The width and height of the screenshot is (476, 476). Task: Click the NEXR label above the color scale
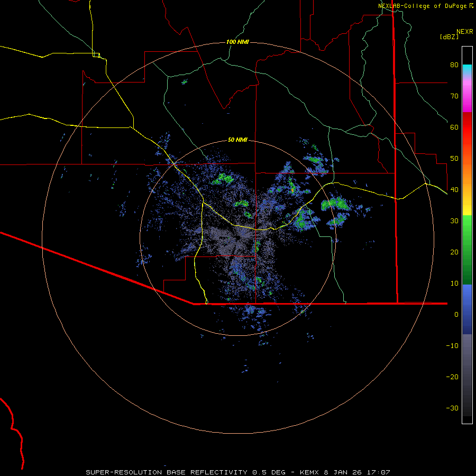pyautogui.click(x=465, y=32)
